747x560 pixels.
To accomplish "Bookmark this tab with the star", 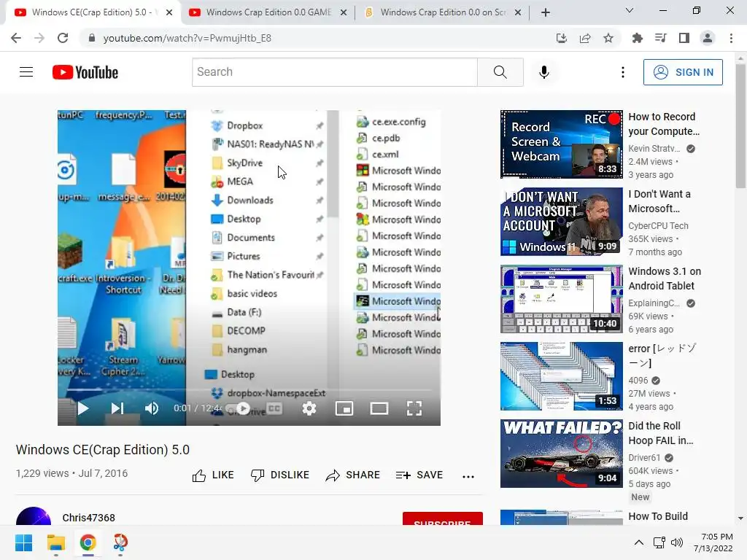I will coord(608,38).
